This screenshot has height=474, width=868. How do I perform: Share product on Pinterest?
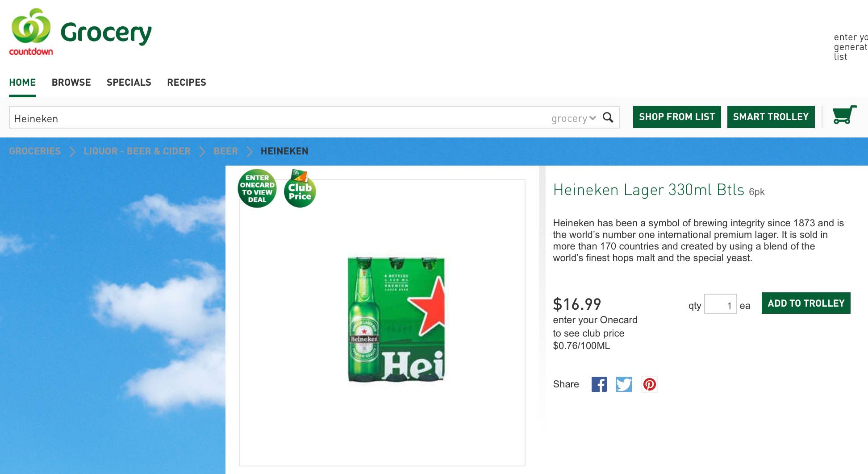tap(649, 384)
